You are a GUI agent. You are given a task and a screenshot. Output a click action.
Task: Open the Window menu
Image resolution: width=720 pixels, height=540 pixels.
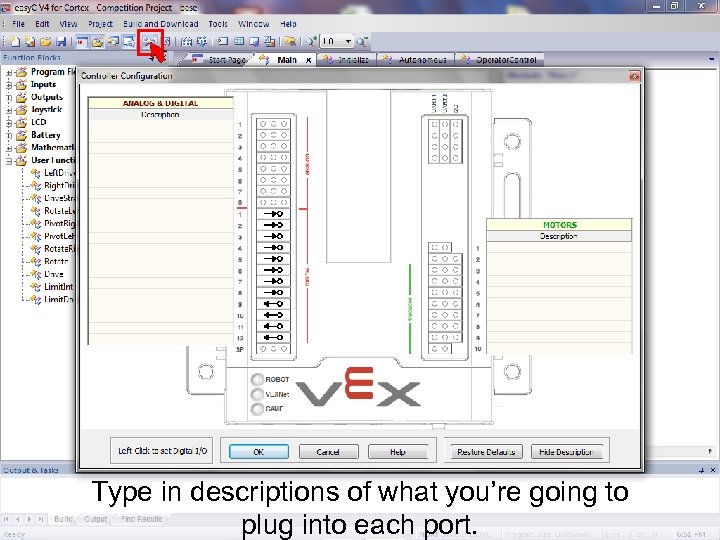253,24
